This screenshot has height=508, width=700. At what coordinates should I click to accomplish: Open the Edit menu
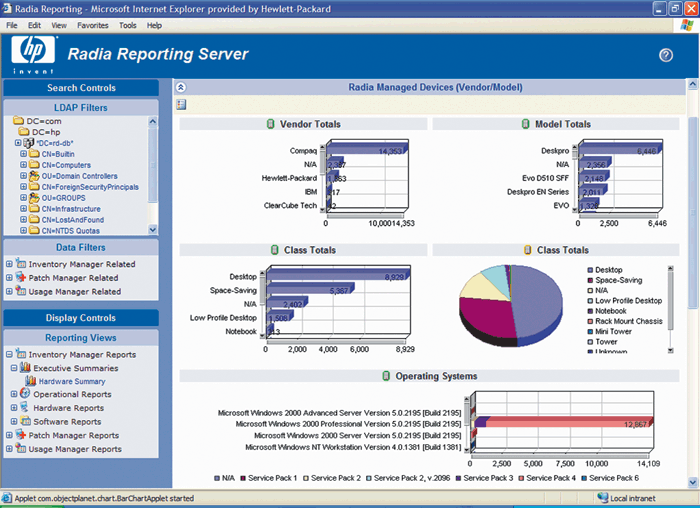coord(34,25)
